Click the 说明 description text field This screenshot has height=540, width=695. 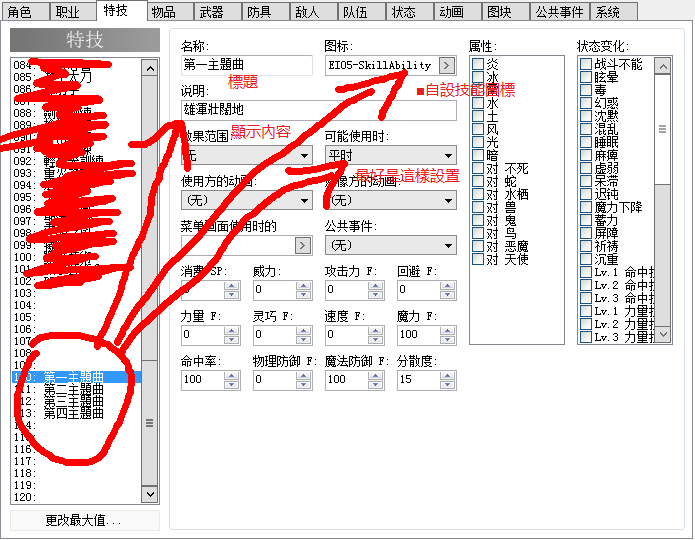click(x=319, y=110)
